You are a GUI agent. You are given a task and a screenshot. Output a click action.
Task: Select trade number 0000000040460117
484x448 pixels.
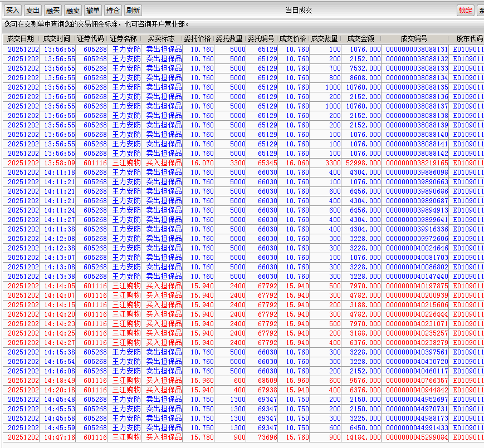pos(417,371)
